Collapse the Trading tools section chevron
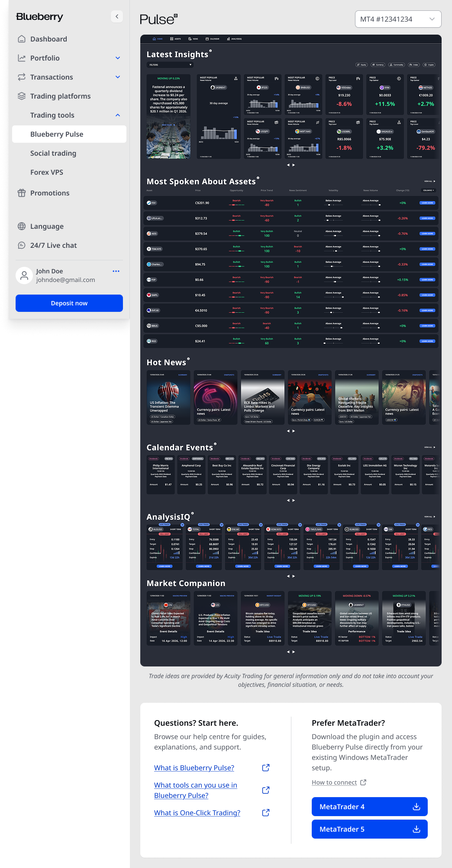Viewport: 452px width, 868px height. [x=118, y=115]
